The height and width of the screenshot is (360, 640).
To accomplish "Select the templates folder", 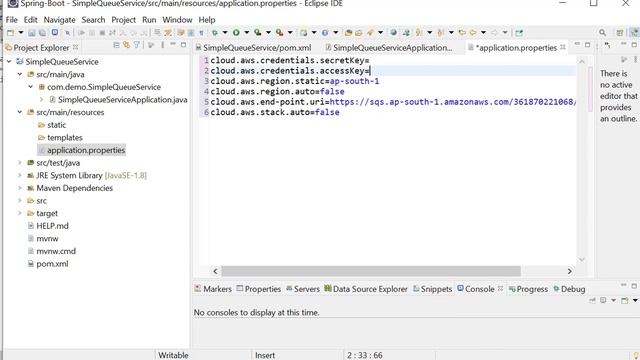I will (x=64, y=138).
